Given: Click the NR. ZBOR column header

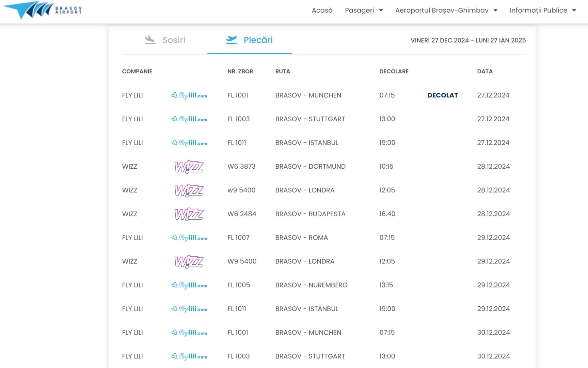Looking at the screenshot, I should [x=240, y=71].
